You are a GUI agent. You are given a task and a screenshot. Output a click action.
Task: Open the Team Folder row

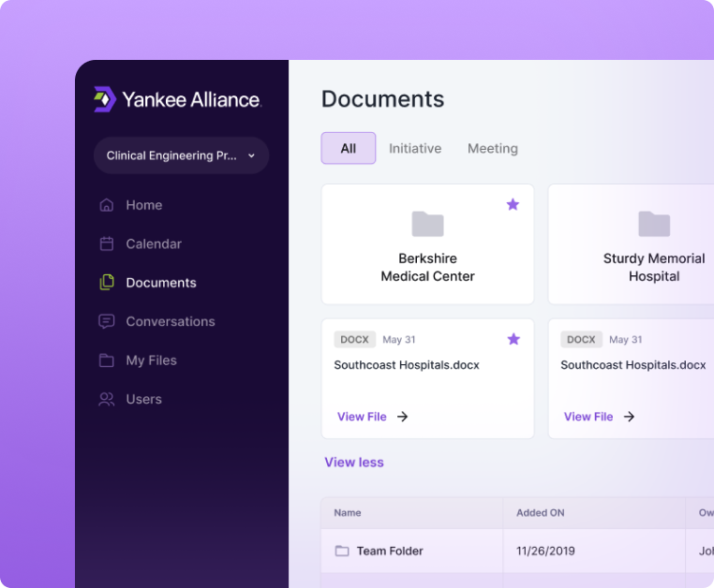coord(517,551)
